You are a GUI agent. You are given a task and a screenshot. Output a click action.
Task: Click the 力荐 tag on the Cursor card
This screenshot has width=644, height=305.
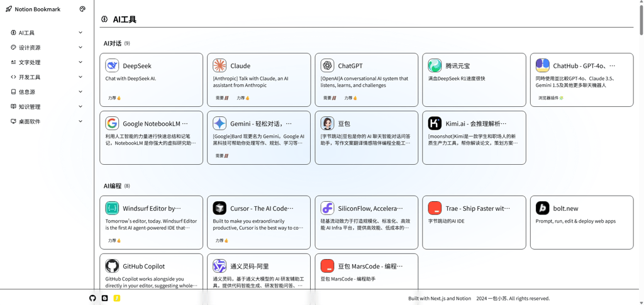[x=222, y=241]
